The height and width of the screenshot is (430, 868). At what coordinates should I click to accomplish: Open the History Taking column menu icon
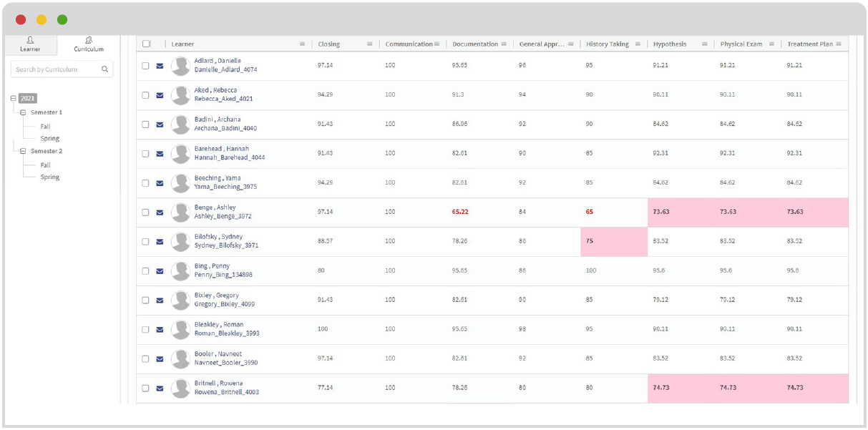click(638, 44)
